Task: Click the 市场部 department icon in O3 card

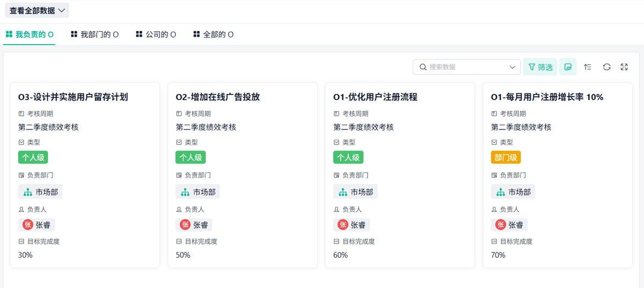Action: (28, 192)
